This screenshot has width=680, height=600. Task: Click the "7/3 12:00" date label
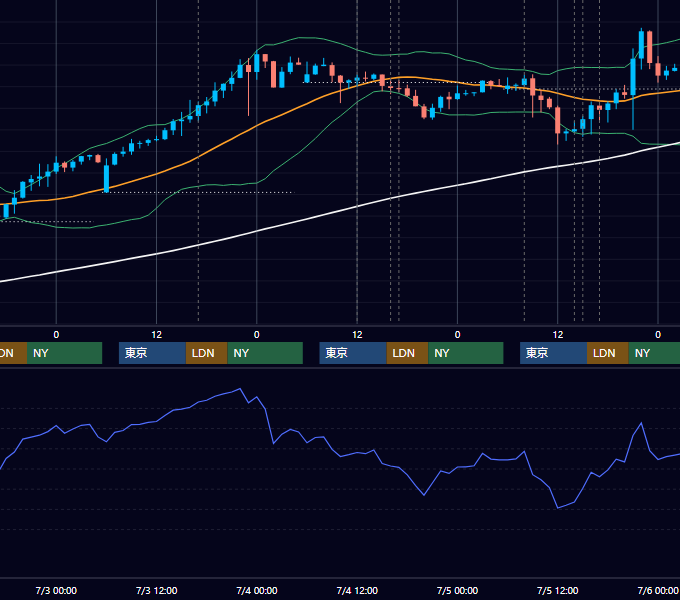point(157,590)
